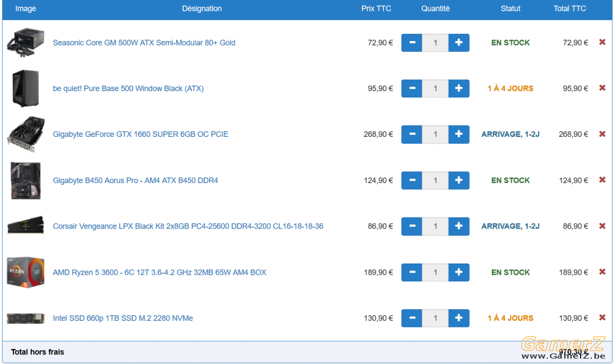The width and height of the screenshot is (616, 364).
Task: Click the 189,90 € unit price of Ryzen 5
Action: tap(378, 272)
